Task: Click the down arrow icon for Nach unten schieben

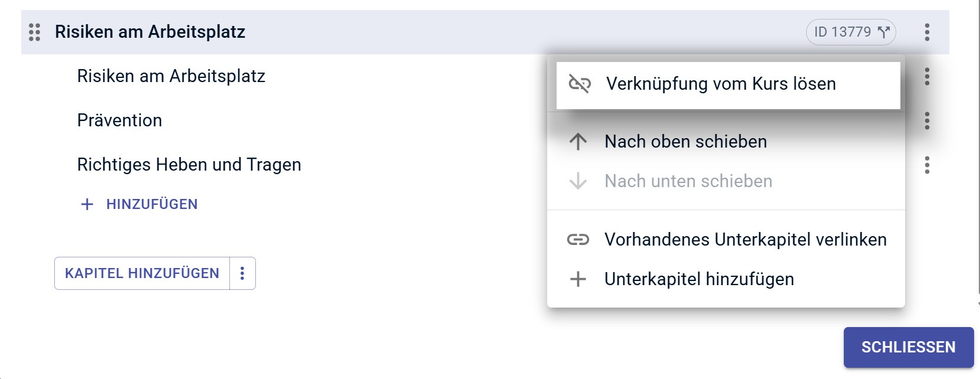Action: coord(578,181)
